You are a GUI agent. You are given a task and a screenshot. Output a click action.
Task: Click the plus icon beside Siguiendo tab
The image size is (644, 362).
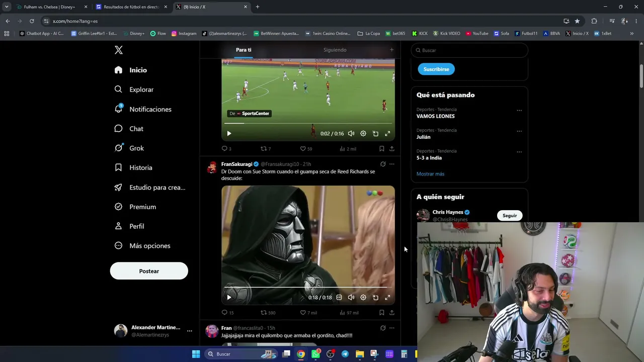391,50
